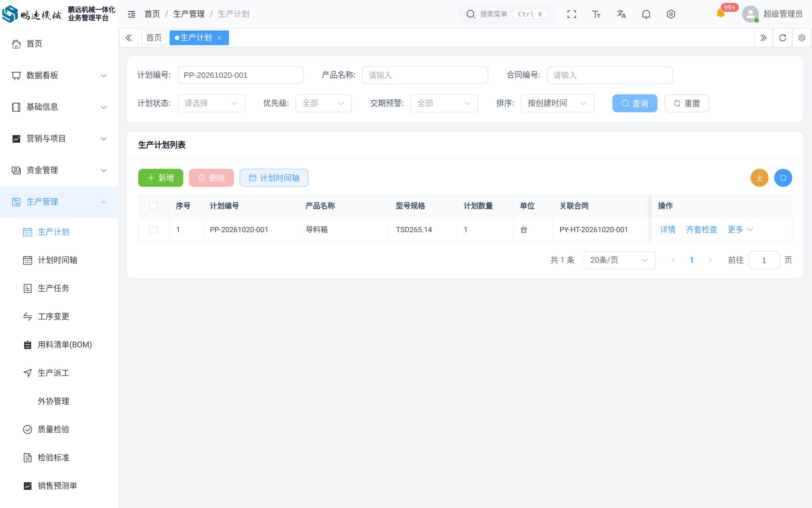Enter fullscreen mode icon
This screenshot has height=508, width=812.
(x=572, y=14)
